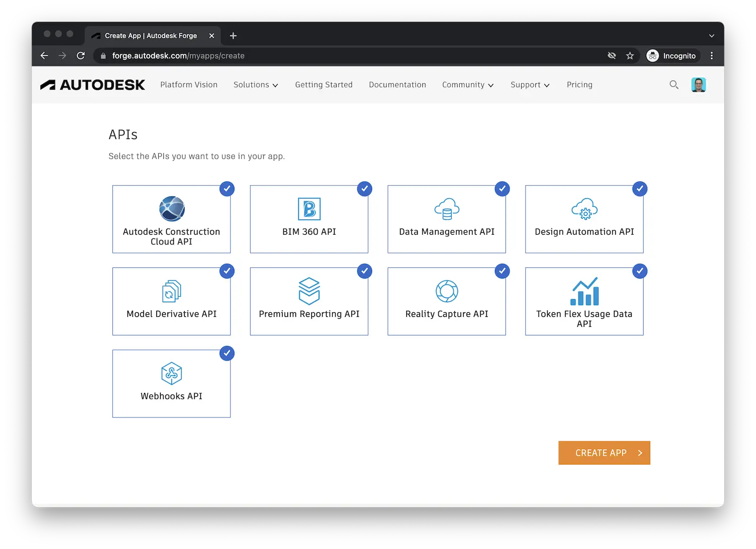Click the Model Derivative documents icon
Image resolution: width=756 pixels, height=549 pixels.
click(171, 291)
